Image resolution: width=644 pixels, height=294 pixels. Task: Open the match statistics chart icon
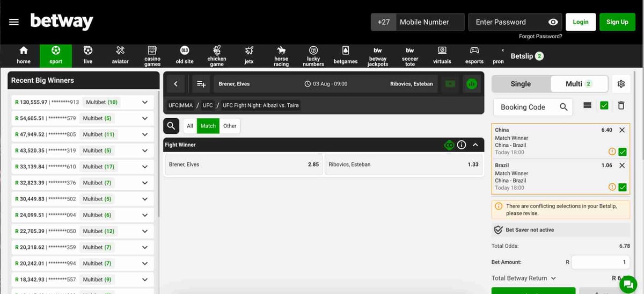pos(472,84)
